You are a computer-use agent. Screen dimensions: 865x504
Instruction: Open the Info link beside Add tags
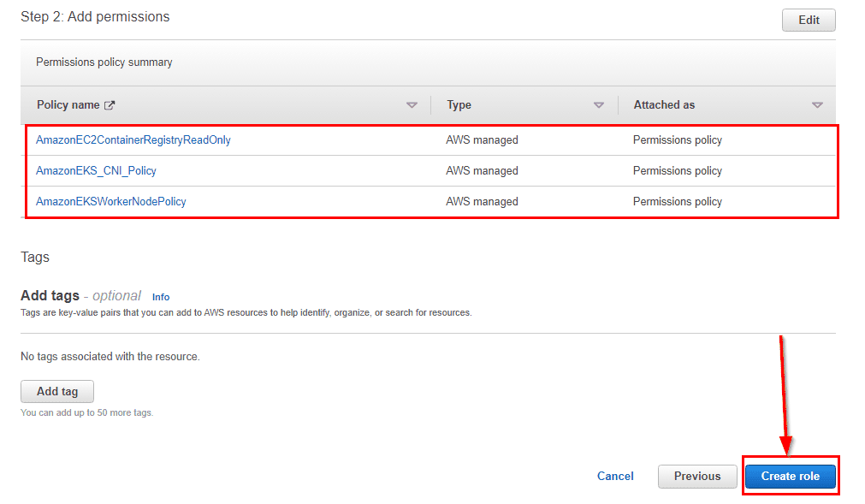coord(161,297)
